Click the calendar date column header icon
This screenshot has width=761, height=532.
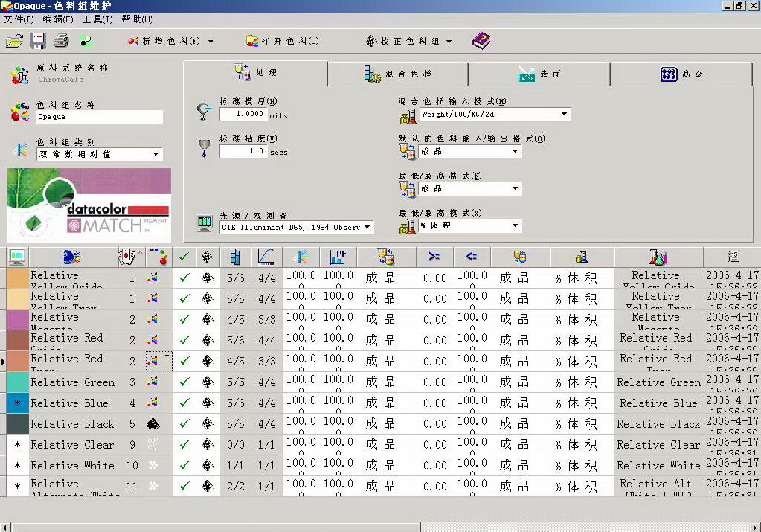point(733,257)
